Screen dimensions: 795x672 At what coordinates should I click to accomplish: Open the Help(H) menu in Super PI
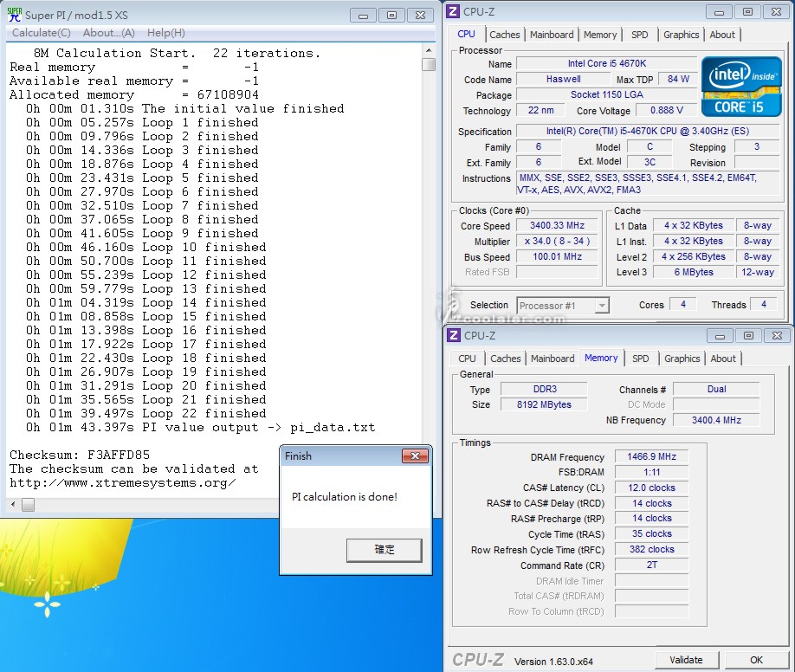(165, 33)
